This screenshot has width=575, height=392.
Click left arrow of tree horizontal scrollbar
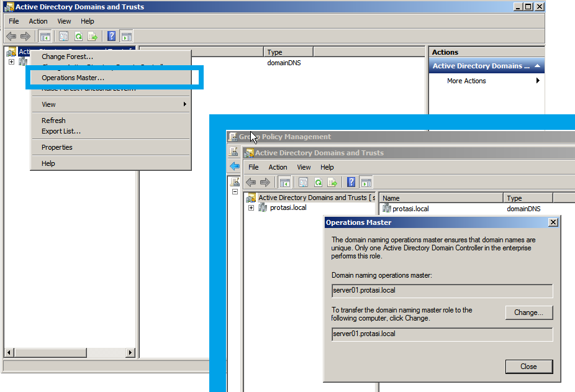[x=9, y=353]
